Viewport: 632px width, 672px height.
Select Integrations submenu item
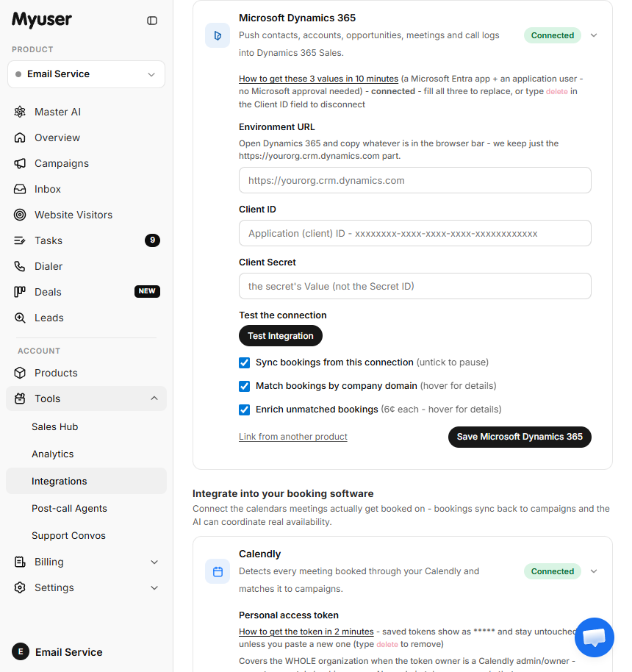point(86,481)
